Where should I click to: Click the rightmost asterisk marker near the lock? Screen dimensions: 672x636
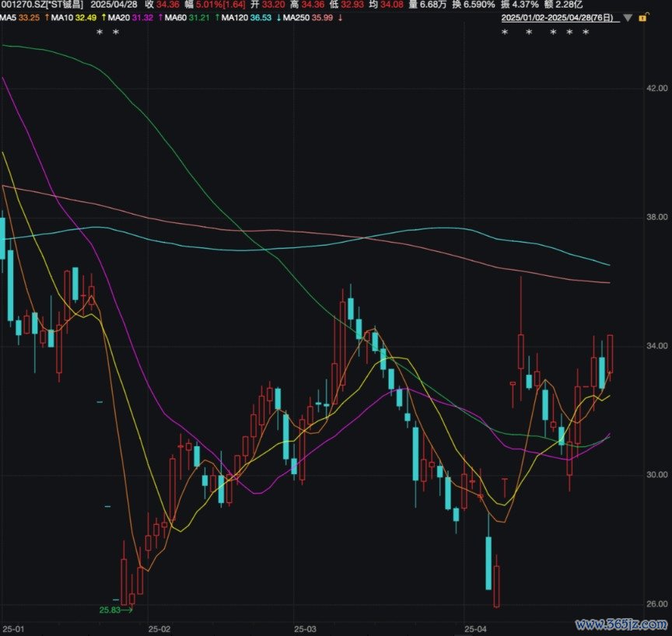[x=586, y=33]
